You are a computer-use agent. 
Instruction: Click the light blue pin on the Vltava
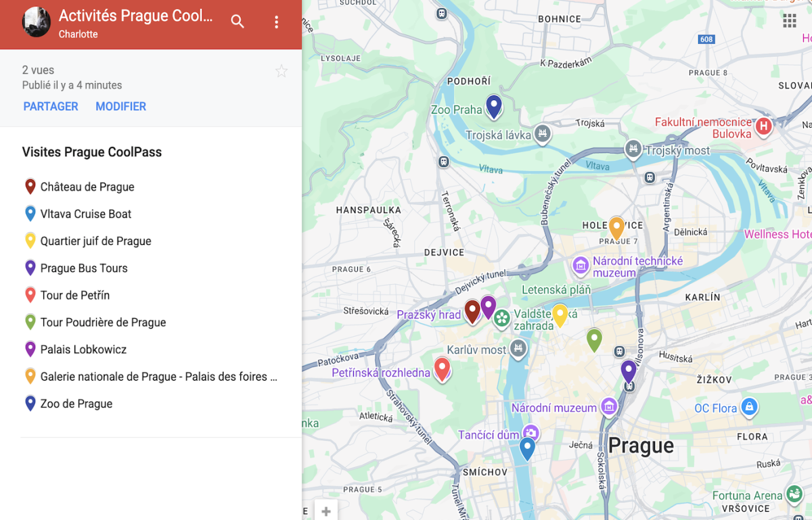click(x=527, y=448)
